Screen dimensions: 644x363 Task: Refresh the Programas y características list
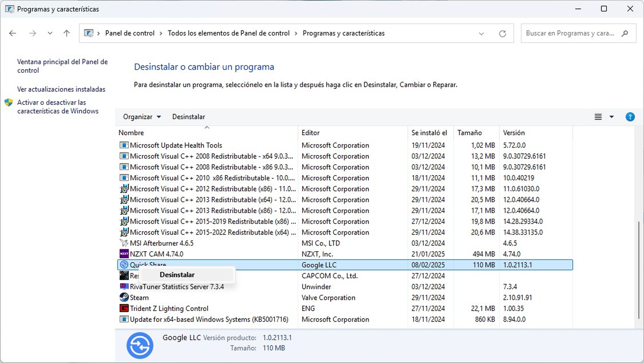pos(502,34)
